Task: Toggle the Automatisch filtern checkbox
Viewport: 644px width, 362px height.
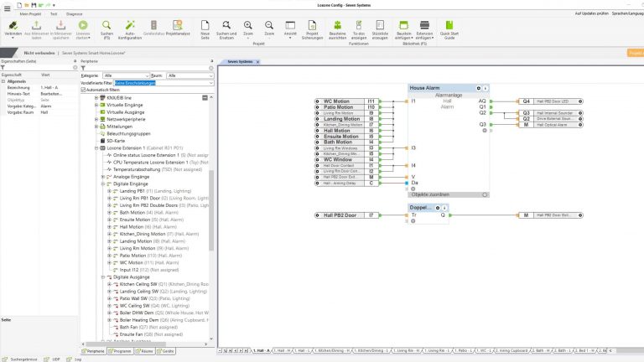Action: pos(83,90)
